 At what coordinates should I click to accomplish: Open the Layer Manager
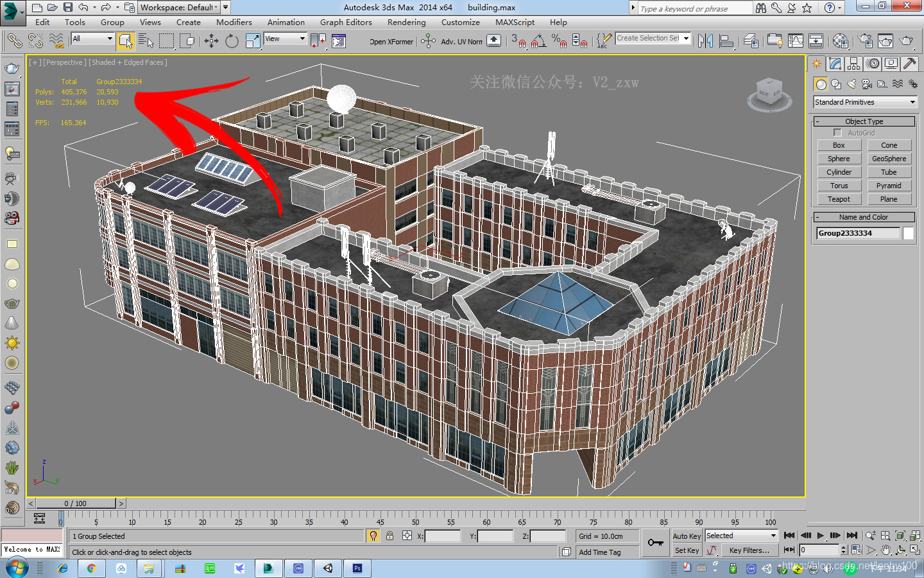[751, 41]
